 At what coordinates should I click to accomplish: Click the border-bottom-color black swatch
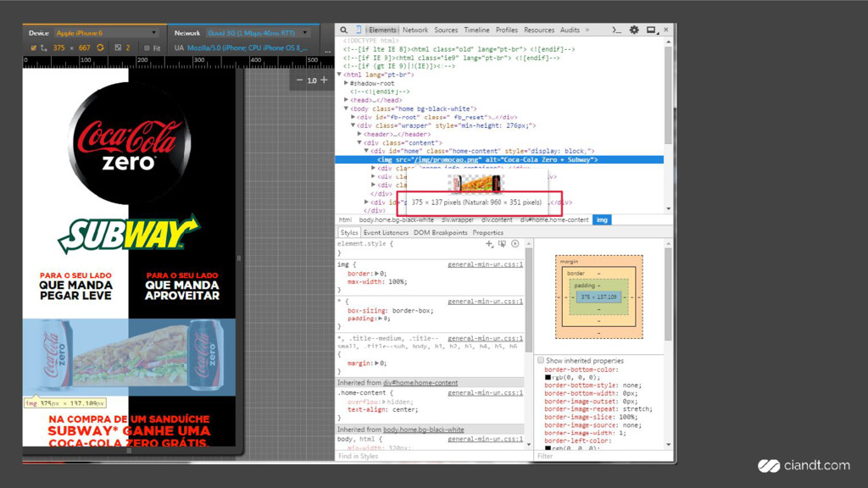click(548, 377)
